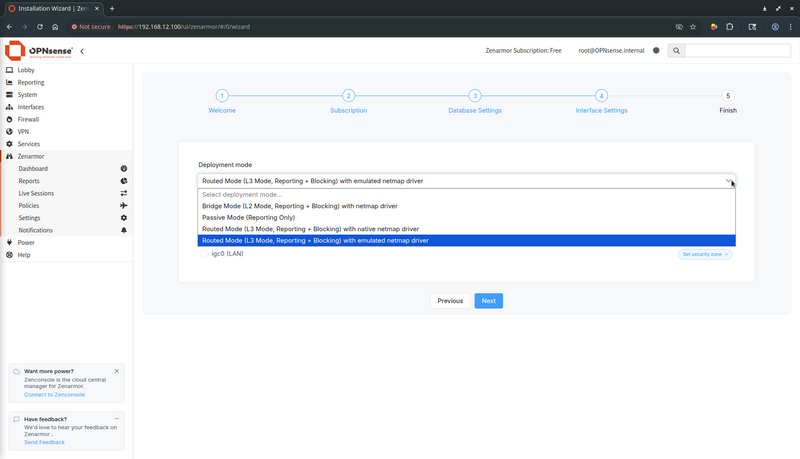
Task: Click the Zenarmor Settings gear icon
Action: point(123,218)
